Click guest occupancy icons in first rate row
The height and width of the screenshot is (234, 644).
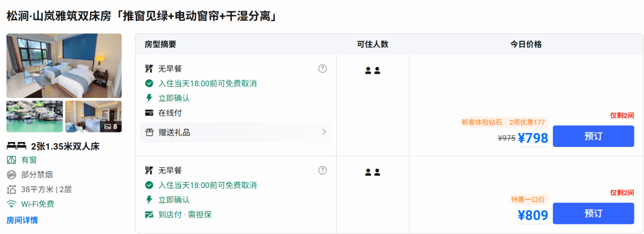click(373, 70)
